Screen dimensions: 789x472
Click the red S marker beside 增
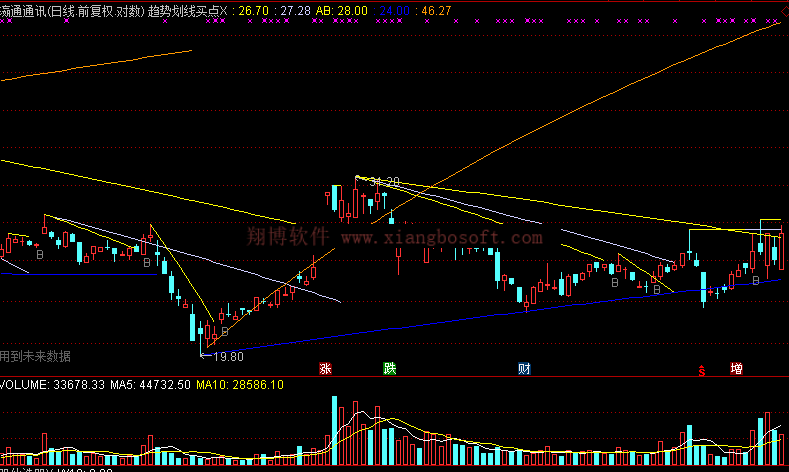[703, 369]
